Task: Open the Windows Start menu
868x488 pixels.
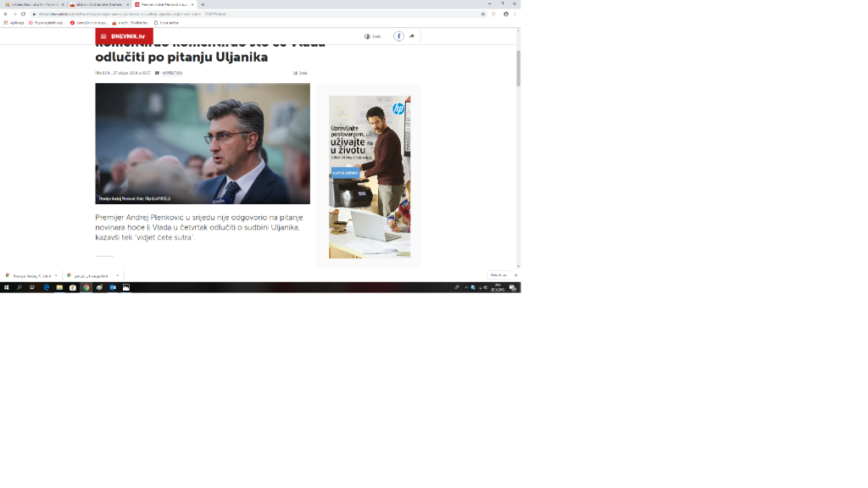Action: [6, 288]
